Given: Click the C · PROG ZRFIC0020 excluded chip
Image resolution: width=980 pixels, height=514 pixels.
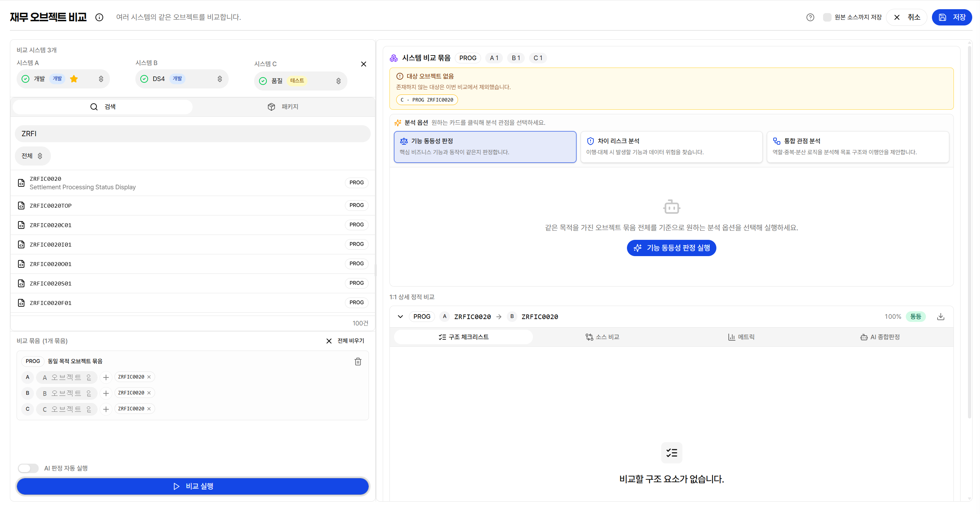Looking at the screenshot, I should (x=427, y=100).
